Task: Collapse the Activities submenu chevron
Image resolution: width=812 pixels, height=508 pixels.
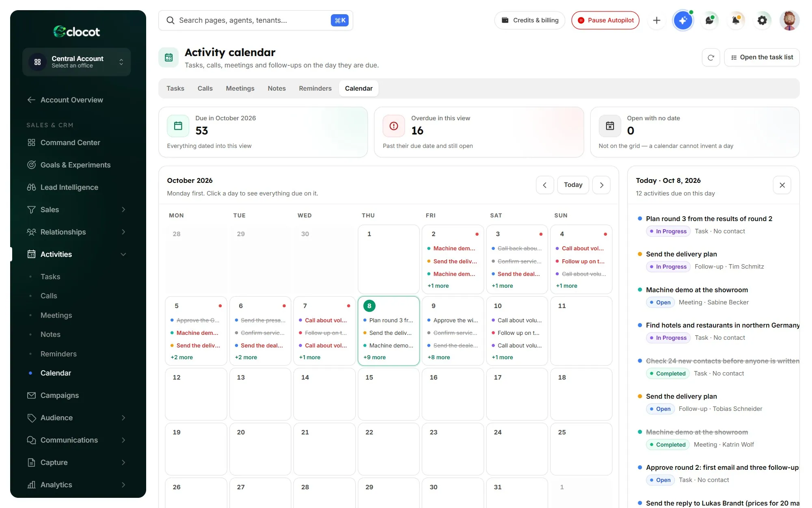Action: click(x=123, y=254)
